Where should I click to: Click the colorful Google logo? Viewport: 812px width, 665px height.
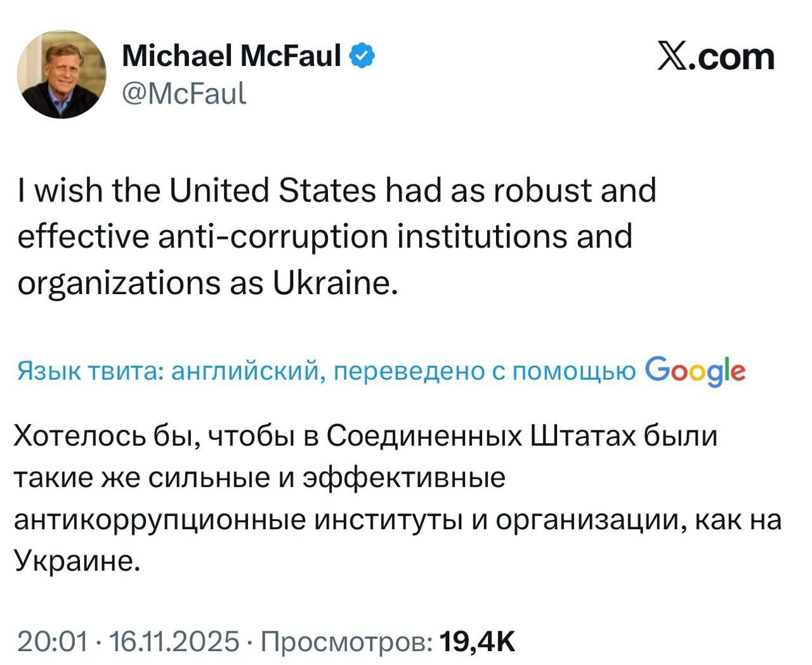click(x=695, y=371)
